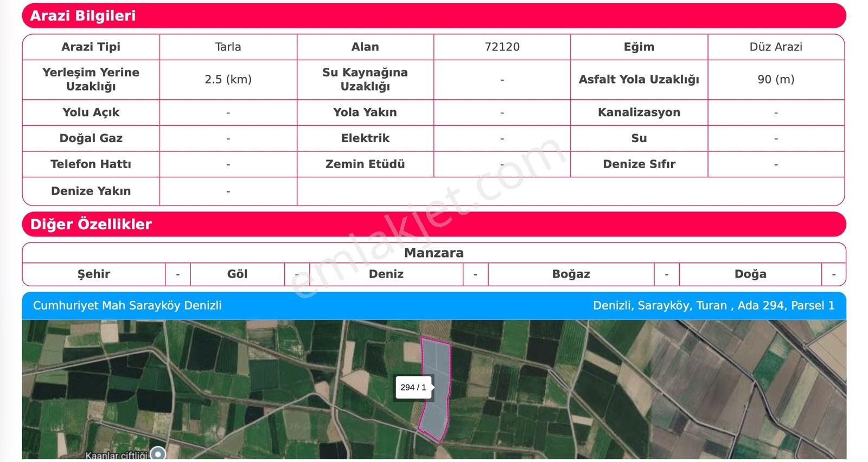Viewport: 868px width, 462px height.
Task: Click the Göl view label
Action: pyautogui.click(x=238, y=274)
